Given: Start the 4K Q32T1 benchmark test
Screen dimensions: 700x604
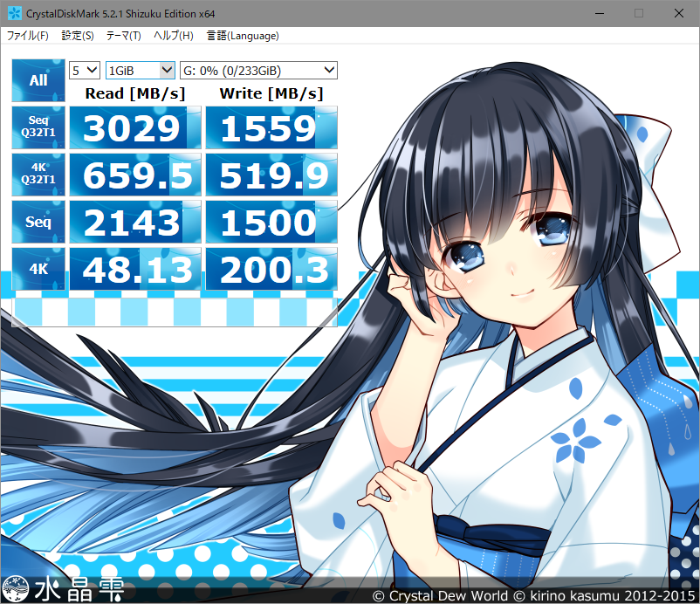Looking at the screenshot, I should [38, 175].
